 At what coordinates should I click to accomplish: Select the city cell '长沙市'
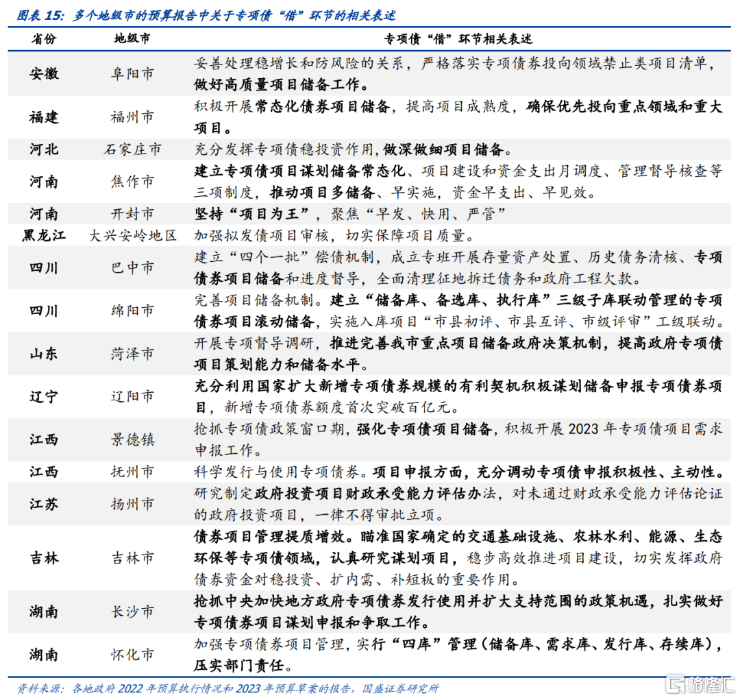click(x=132, y=612)
